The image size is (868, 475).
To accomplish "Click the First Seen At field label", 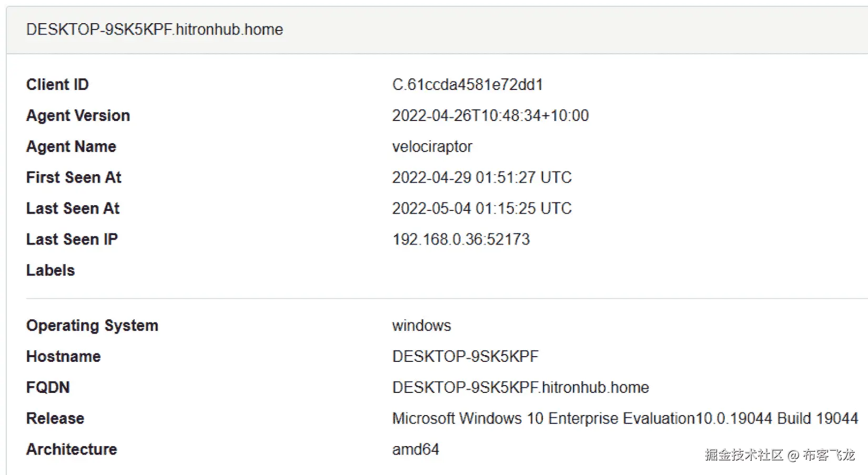I will click(74, 178).
